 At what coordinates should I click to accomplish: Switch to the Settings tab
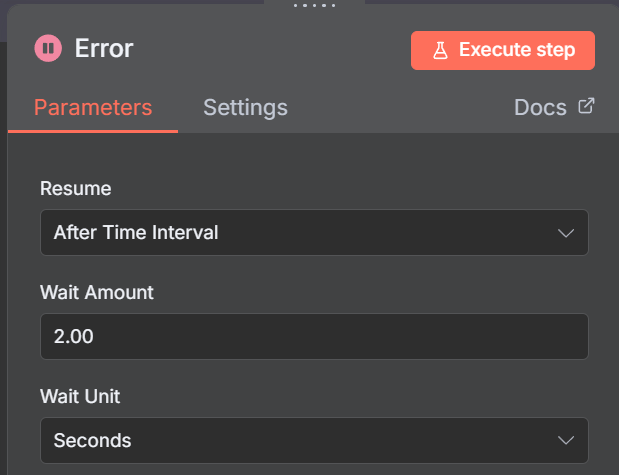(x=245, y=107)
